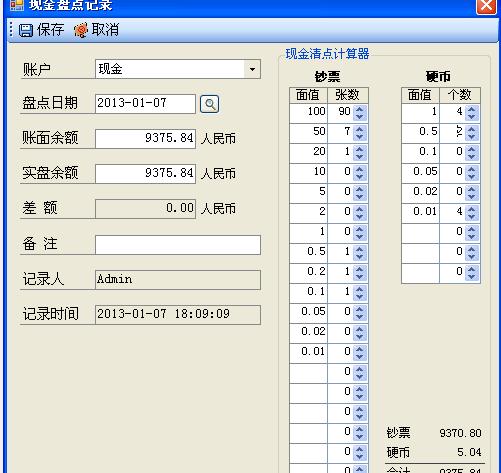This screenshot has height=473, width=501.
Task: Close the cash count record window
Action: pyautogui.click(x=486, y=6)
